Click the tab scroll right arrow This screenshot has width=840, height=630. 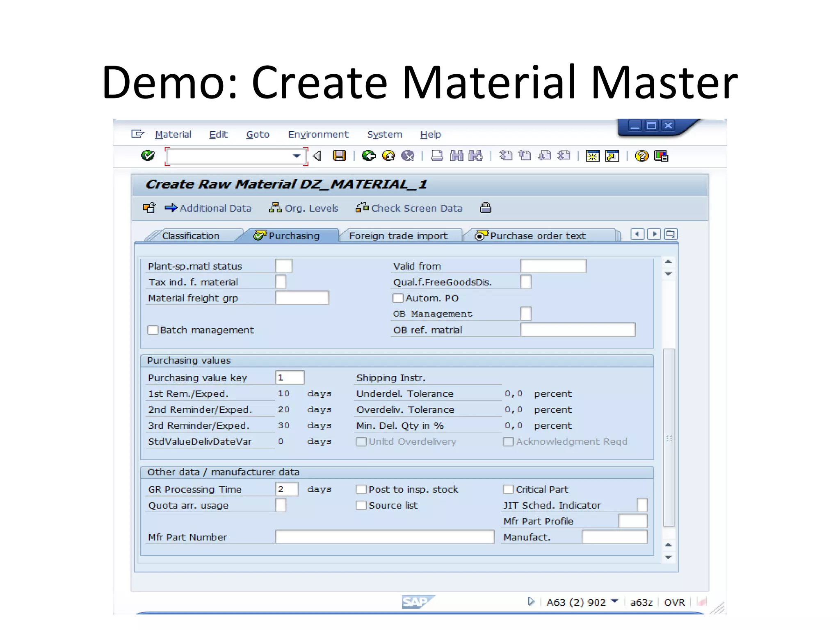(654, 234)
